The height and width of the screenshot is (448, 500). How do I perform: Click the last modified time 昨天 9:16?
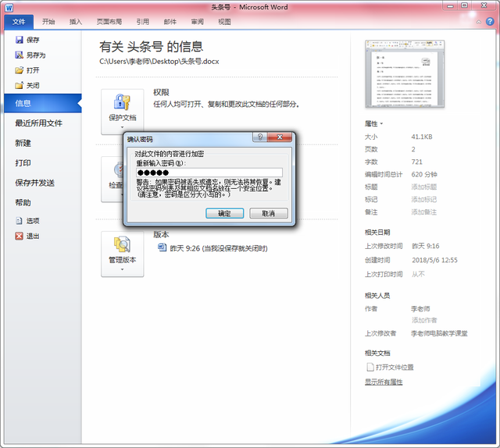(x=425, y=246)
